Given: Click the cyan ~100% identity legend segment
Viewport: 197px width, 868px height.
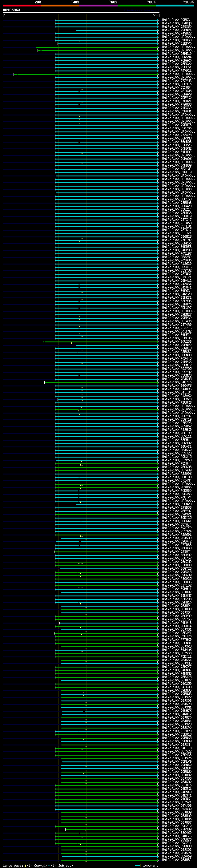Looking at the screenshot, I should [175, 6].
